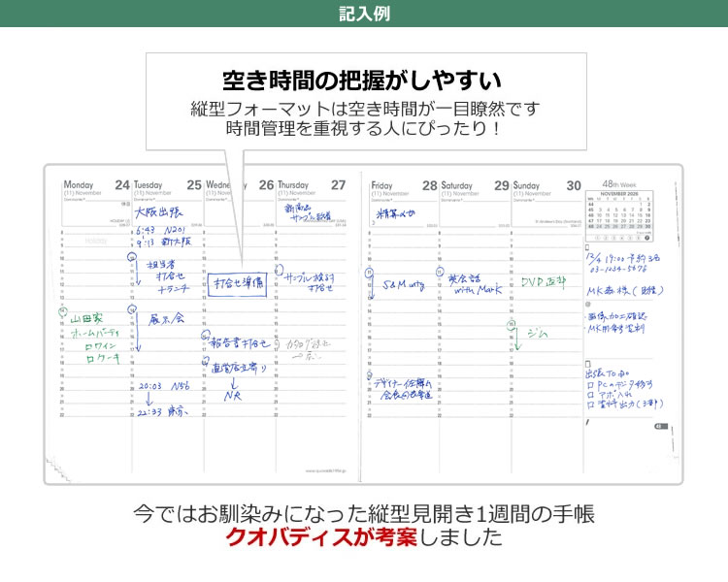Click the boxed 打合せ準備 entry on Wednesday
Screen dimensions: 728x582
point(236,284)
